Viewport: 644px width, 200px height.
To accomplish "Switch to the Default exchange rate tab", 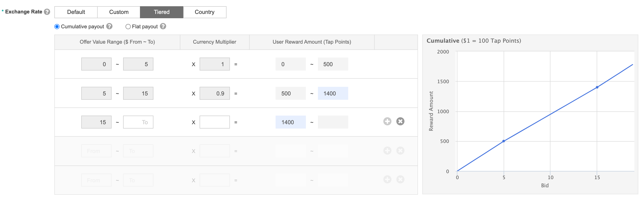I will click(76, 12).
